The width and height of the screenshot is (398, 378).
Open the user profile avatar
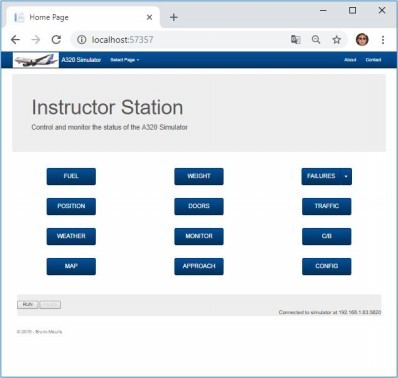click(x=362, y=40)
